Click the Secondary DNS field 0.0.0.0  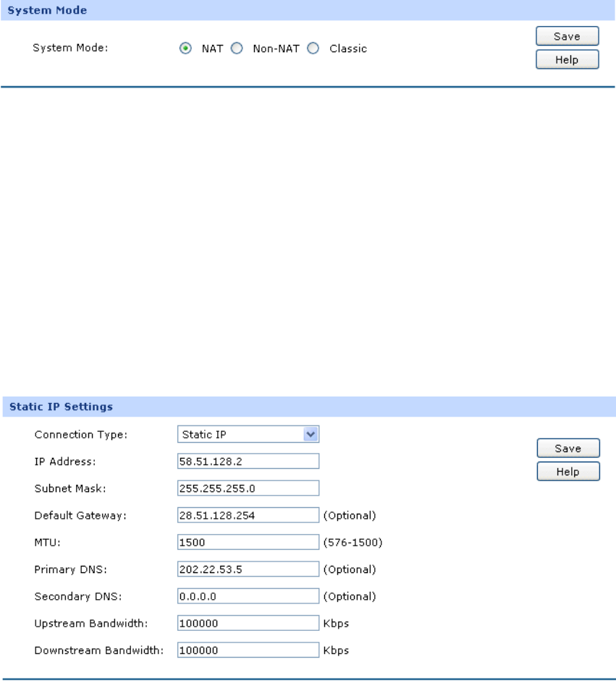(248, 596)
